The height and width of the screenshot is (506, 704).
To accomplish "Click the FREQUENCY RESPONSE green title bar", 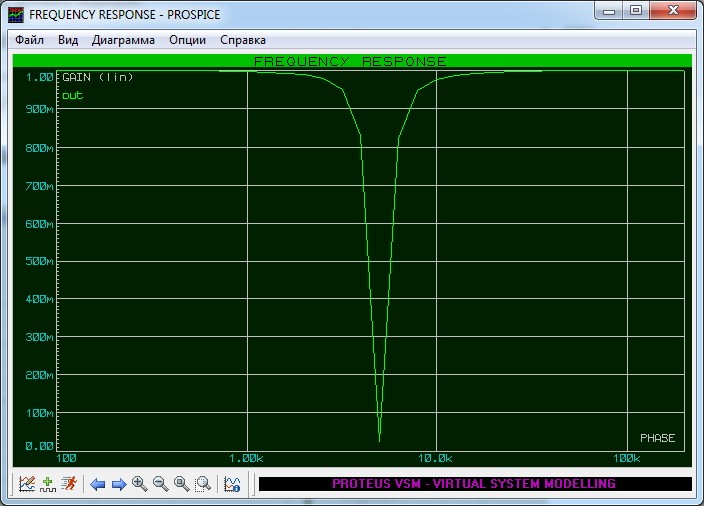I will 352,61.
